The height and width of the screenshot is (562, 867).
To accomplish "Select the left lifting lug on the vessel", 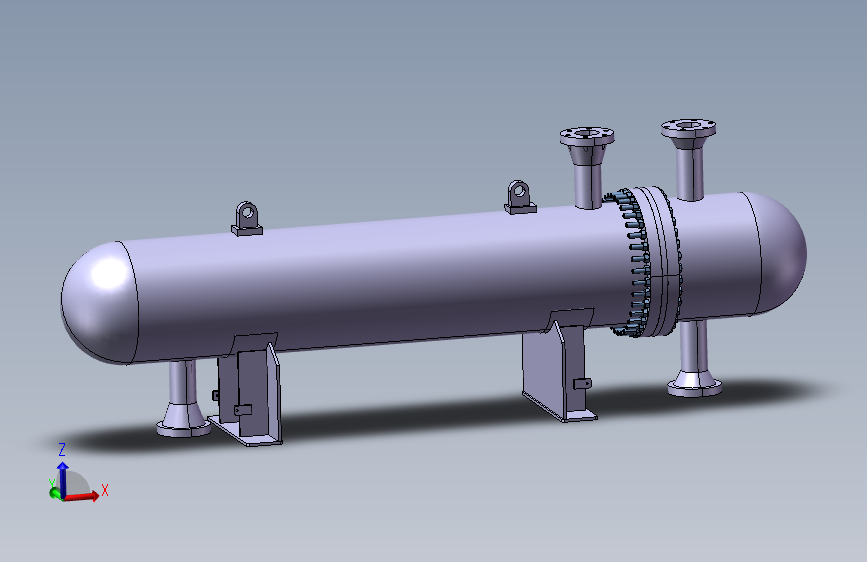I will point(247,219).
